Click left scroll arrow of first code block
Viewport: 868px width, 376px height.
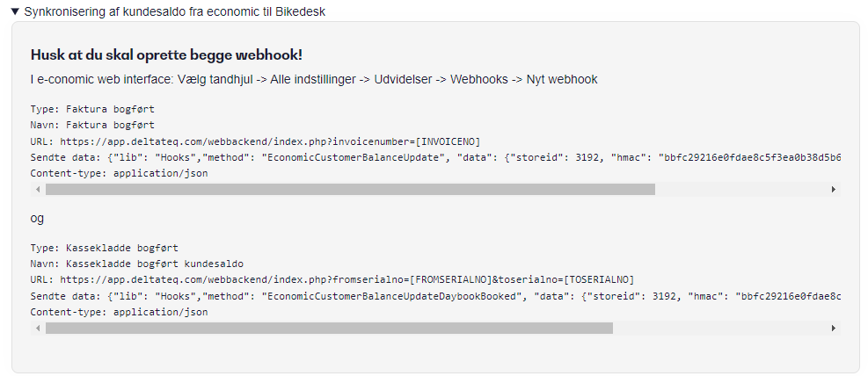click(x=38, y=190)
